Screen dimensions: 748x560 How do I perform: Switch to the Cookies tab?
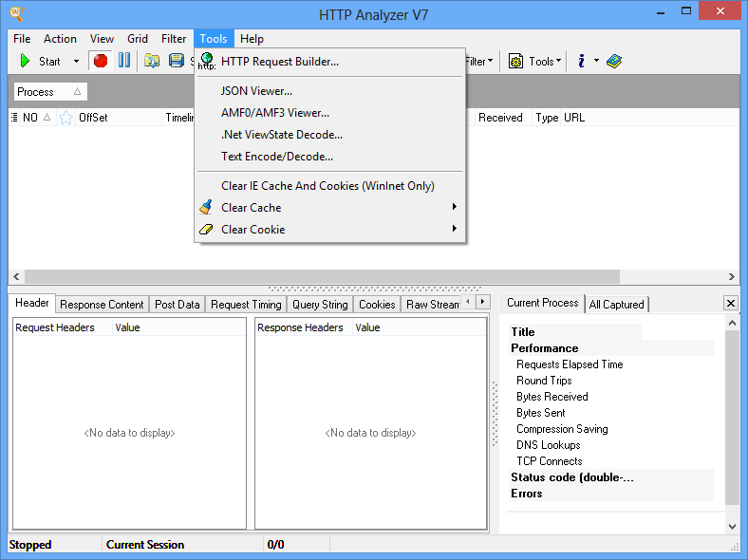click(x=377, y=305)
